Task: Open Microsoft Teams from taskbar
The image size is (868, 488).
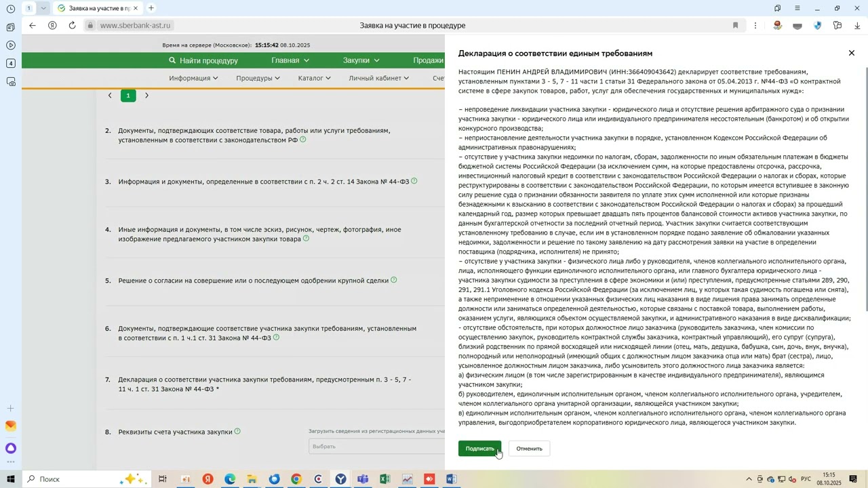Action: [363, 479]
